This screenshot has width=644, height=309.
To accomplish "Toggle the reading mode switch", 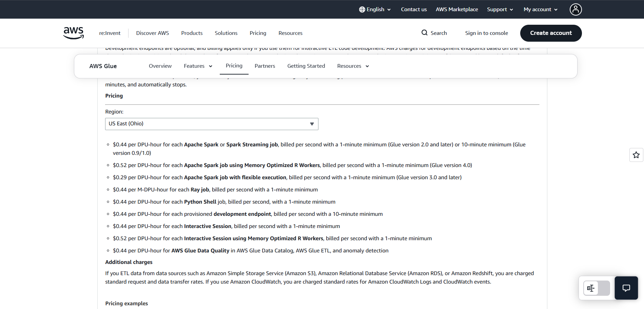I will pyautogui.click(x=597, y=288).
